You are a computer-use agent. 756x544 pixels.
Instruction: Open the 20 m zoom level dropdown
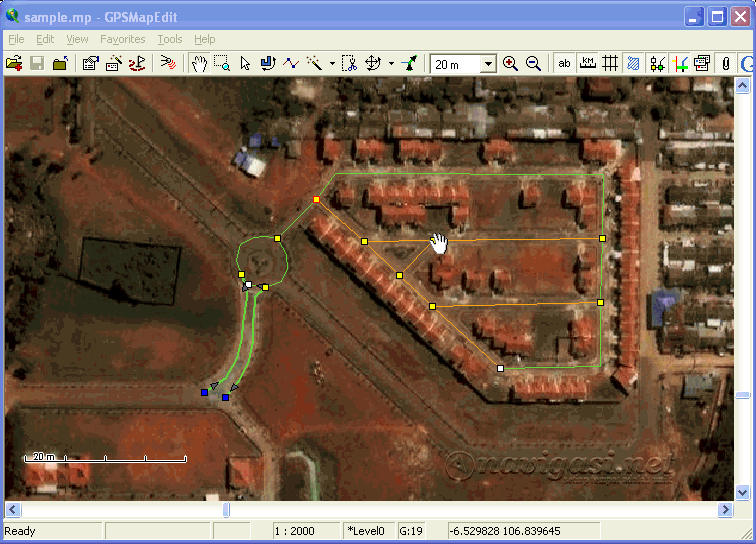pos(488,64)
